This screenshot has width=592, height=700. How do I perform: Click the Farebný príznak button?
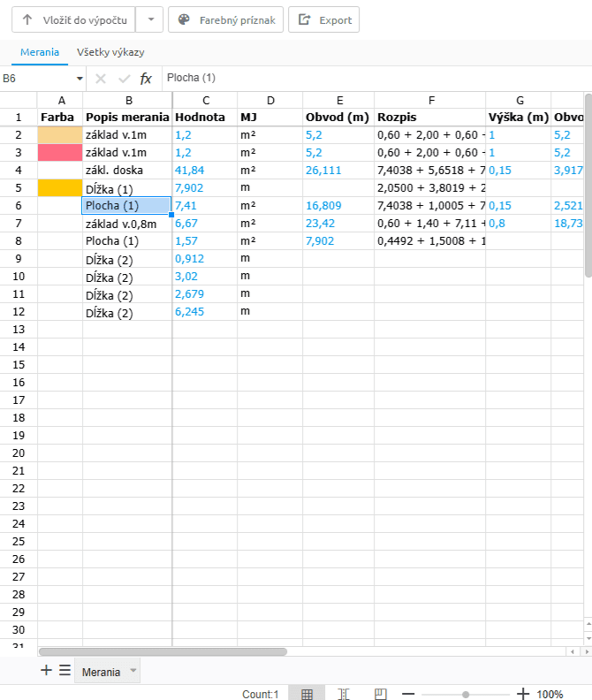coord(226,19)
